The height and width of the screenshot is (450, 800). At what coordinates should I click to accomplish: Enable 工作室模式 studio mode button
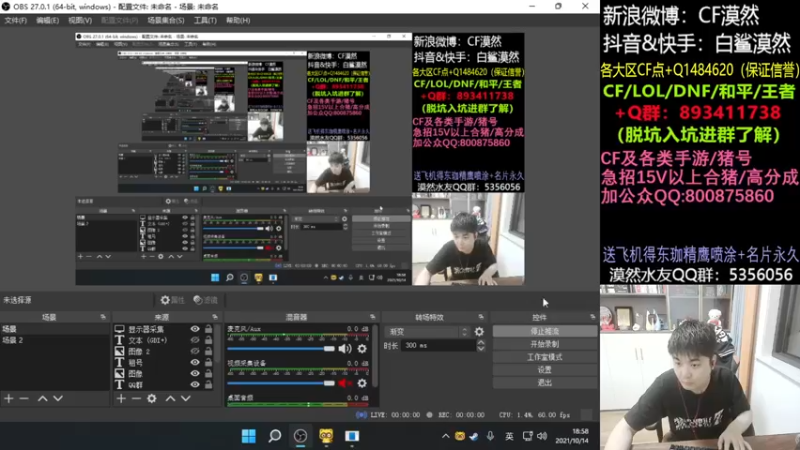pyautogui.click(x=544, y=357)
